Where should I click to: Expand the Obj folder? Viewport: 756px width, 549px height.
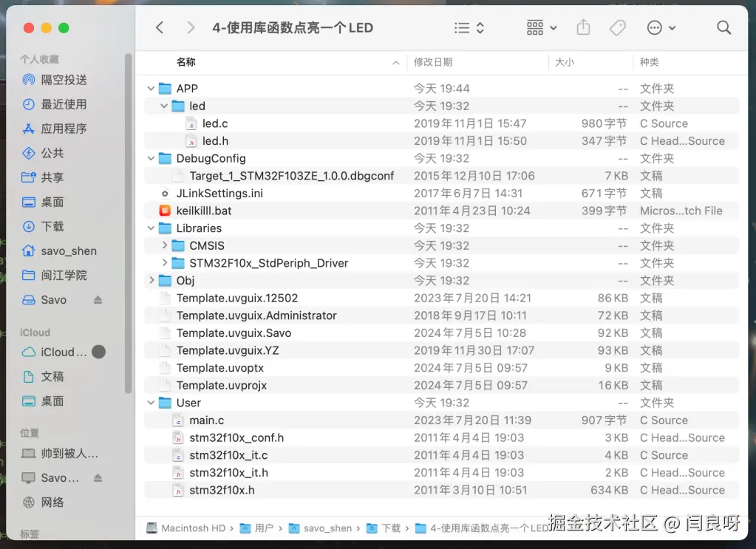(x=151, y=280)
